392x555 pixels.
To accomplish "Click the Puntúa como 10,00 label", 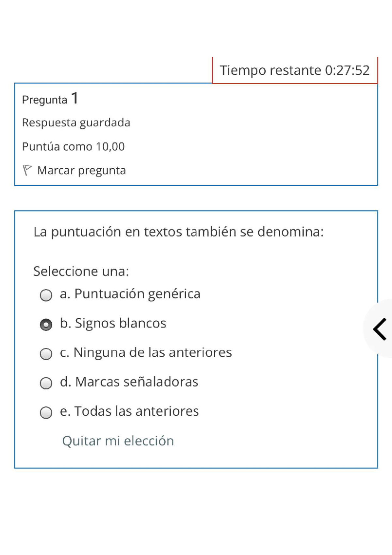I will click(x=73, y=146).
